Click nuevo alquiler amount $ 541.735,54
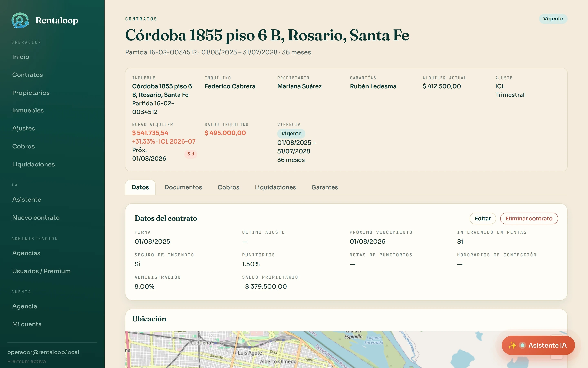This screenshot has width=588, height=368. pyautogui.click(x=150, y=133)
